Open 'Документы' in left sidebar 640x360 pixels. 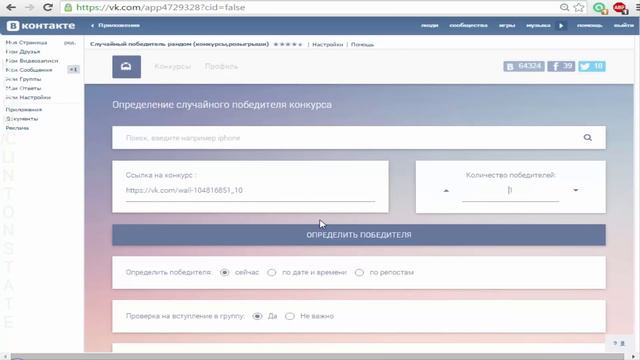pos(22,119)
